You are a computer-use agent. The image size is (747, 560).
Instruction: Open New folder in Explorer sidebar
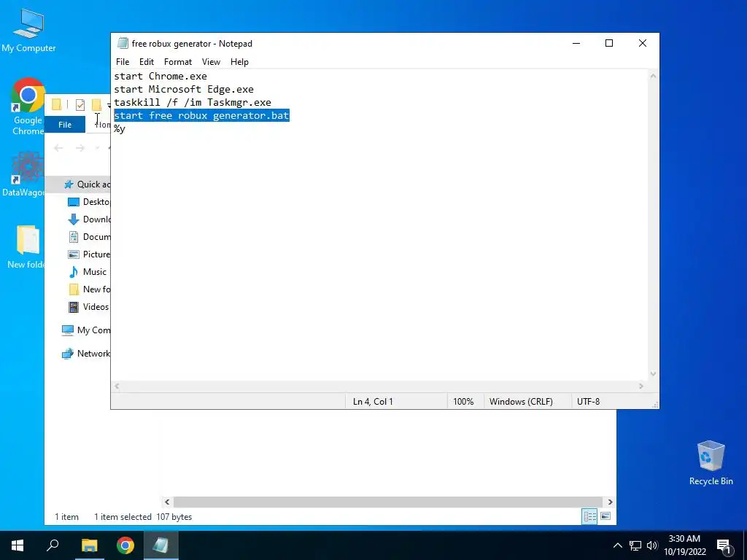click(x=90, y=289)
